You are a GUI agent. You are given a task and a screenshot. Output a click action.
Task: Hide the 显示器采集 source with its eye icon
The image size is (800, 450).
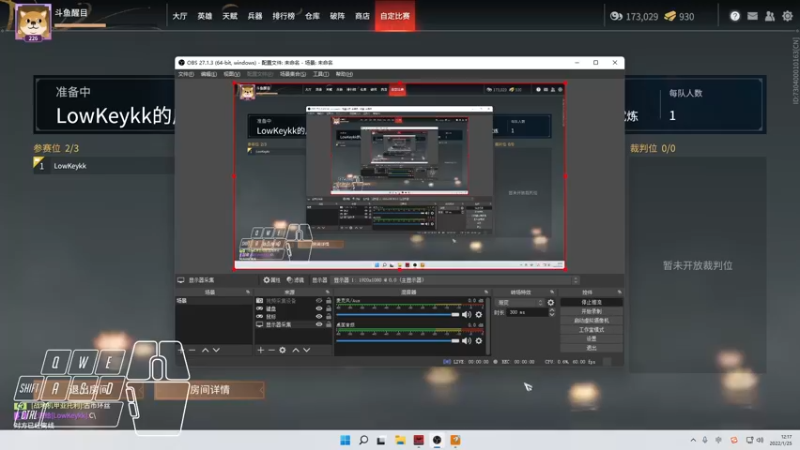[319, 324]
